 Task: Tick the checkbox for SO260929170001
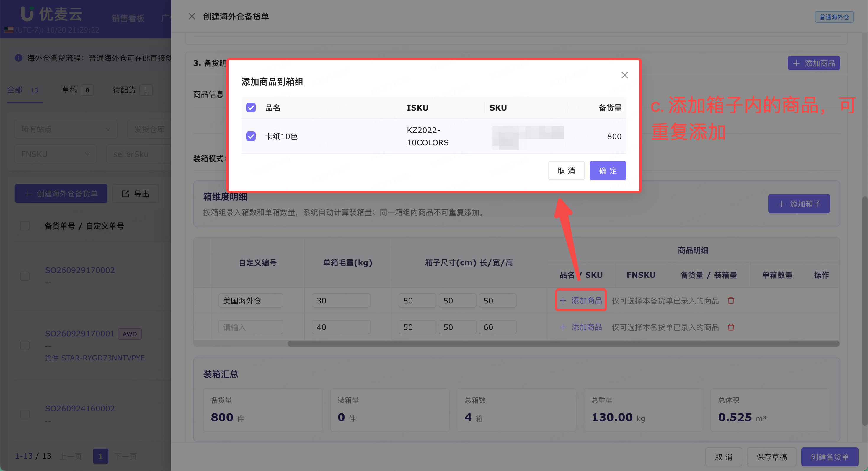click(25, 345)
